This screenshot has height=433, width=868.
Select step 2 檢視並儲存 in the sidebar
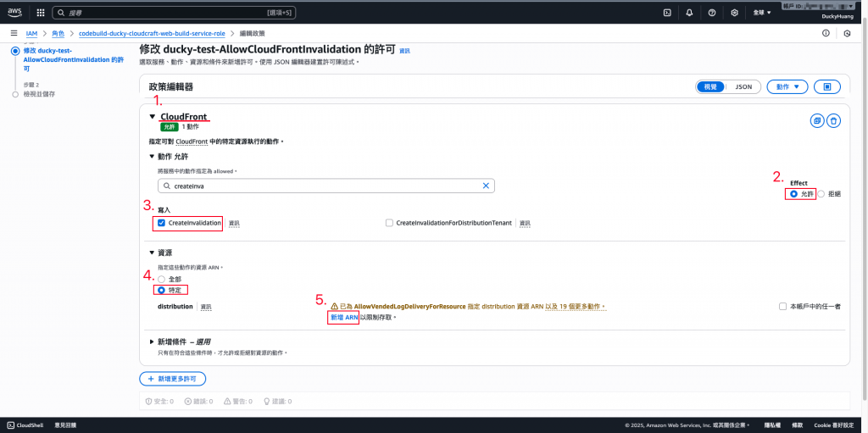tap(39, 94)
